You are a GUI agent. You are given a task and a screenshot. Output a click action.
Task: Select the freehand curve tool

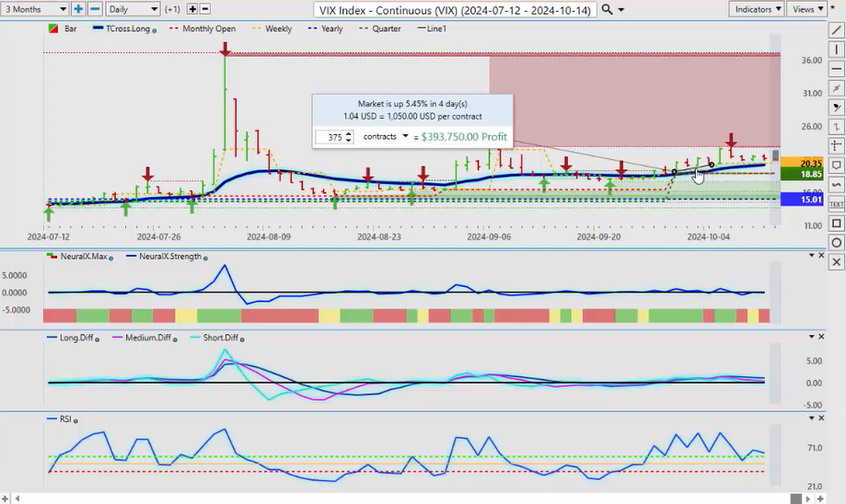[x=836, y=184]
